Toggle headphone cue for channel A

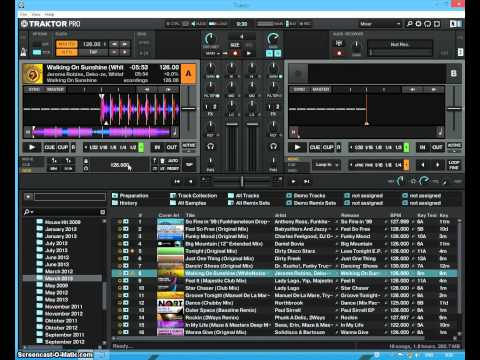pyautogui.click(x=210, y=146)
